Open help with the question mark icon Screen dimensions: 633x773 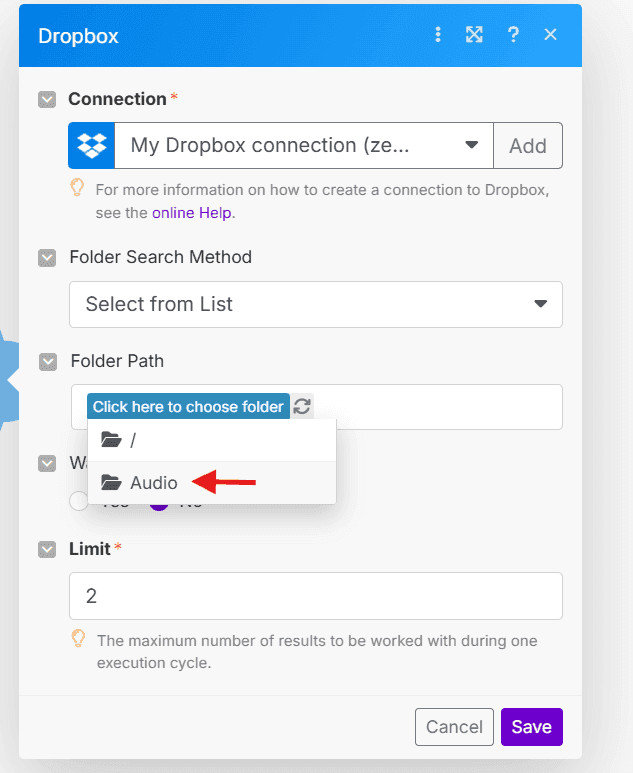[x=513, y=35]
